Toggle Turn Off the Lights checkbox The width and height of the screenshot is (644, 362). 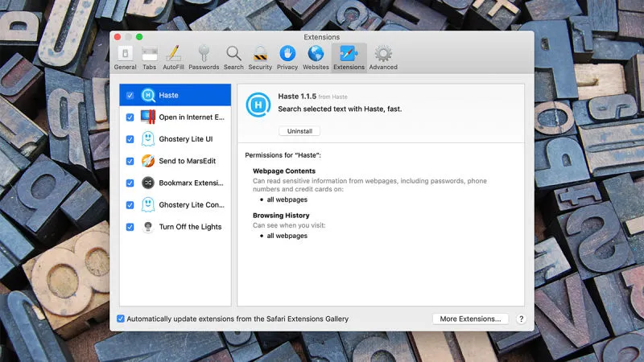tap(130, 227)
